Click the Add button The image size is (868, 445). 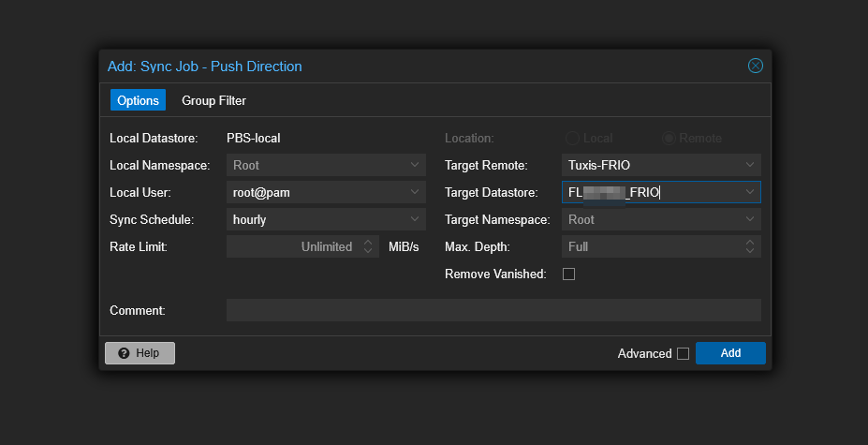730,353
